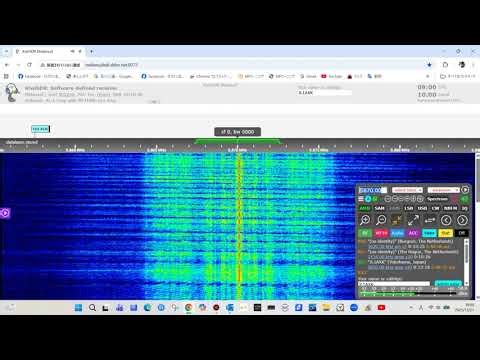Image resolution: width=480 pixels, height=360 pixels.
Task: Open the Gmail bookmark
Action: [x=308, y=76]
